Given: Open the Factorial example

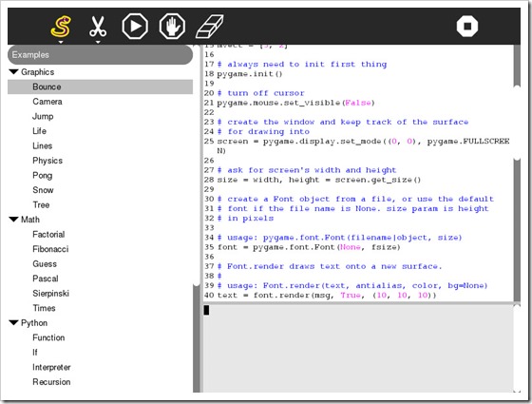Looking at the screenshot, I should pyautogui.click(x=48, y=235).
